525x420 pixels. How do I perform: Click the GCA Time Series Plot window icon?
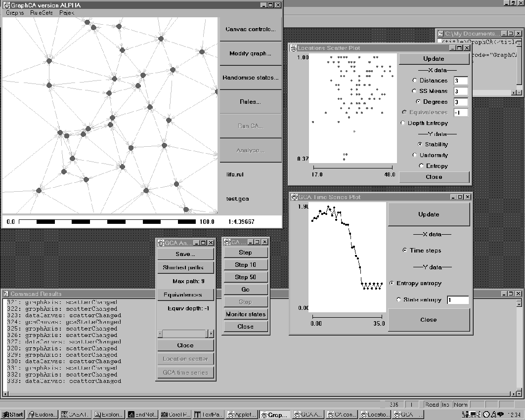tap(294, 197)
